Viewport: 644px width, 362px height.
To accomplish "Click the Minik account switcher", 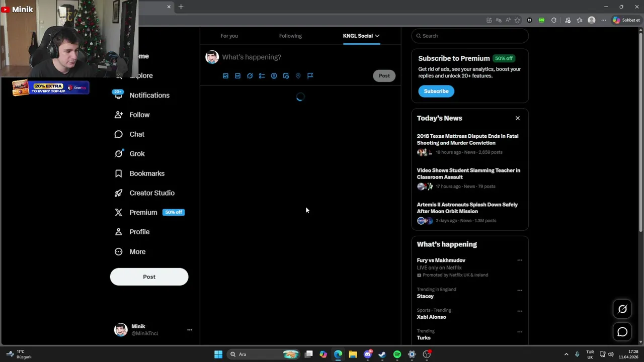I will 153,330.
